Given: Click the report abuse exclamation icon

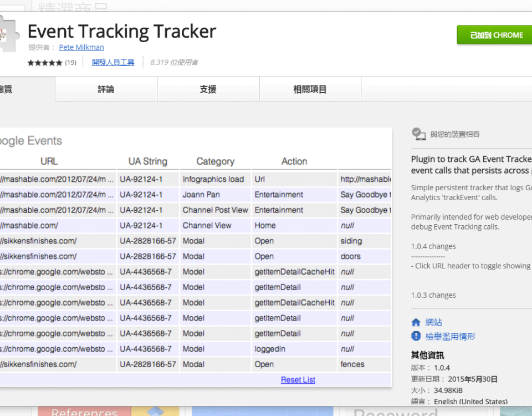Looking at the screenshot, I should (x=416, y=336).
